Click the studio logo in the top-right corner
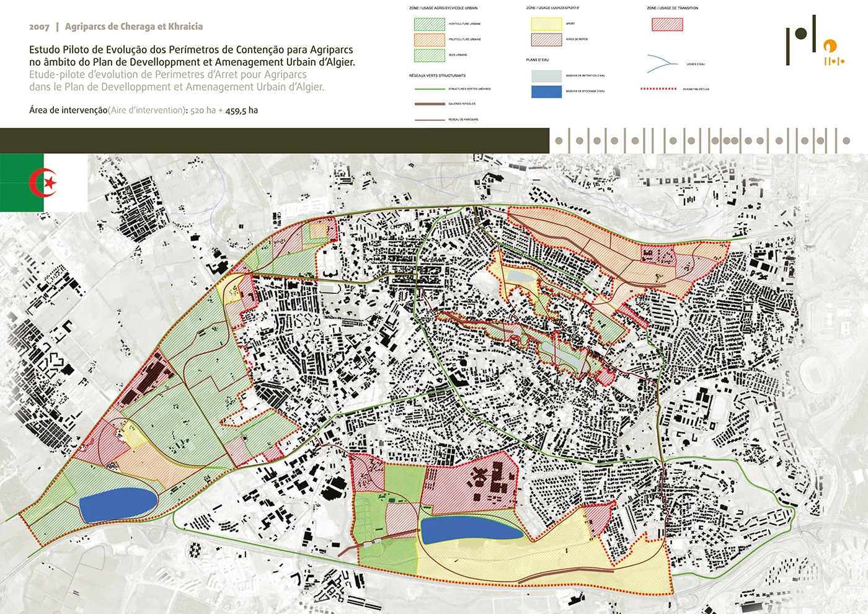 tap(815, 40)
